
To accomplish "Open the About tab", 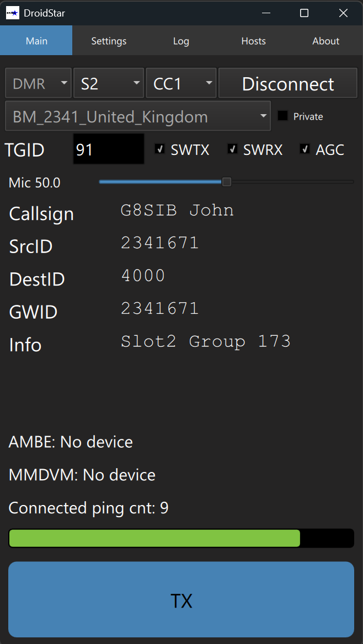I will [325, 41].
